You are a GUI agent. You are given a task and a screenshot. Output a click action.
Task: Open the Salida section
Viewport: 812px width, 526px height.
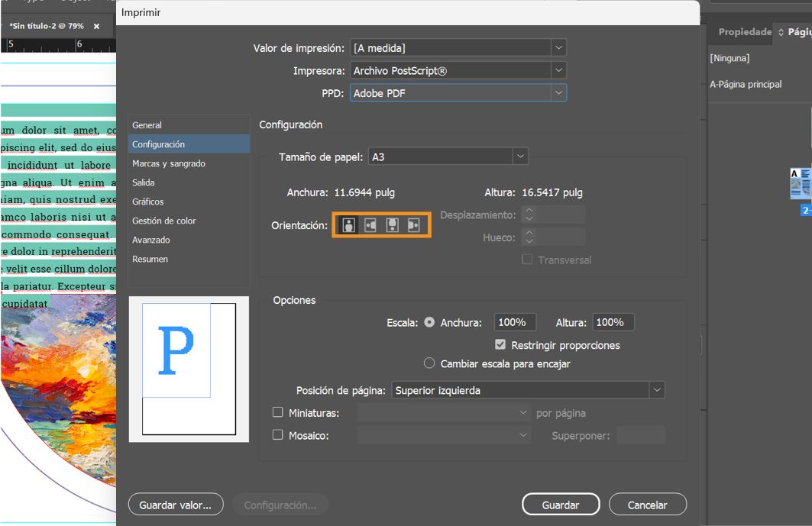[189, 182]
